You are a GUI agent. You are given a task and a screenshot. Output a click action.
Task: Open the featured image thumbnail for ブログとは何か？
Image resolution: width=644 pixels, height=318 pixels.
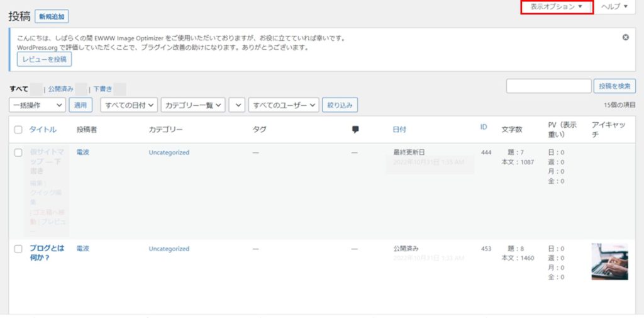point(609,261)
